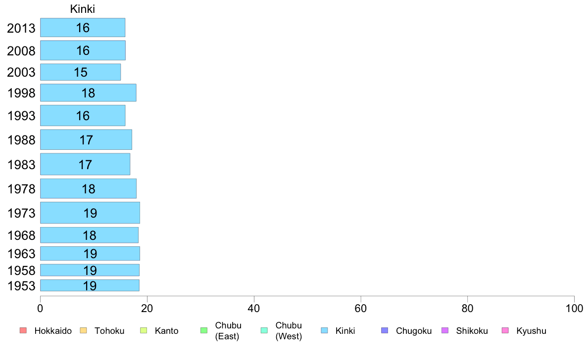Select the 1953 bar at bottom

90,285
